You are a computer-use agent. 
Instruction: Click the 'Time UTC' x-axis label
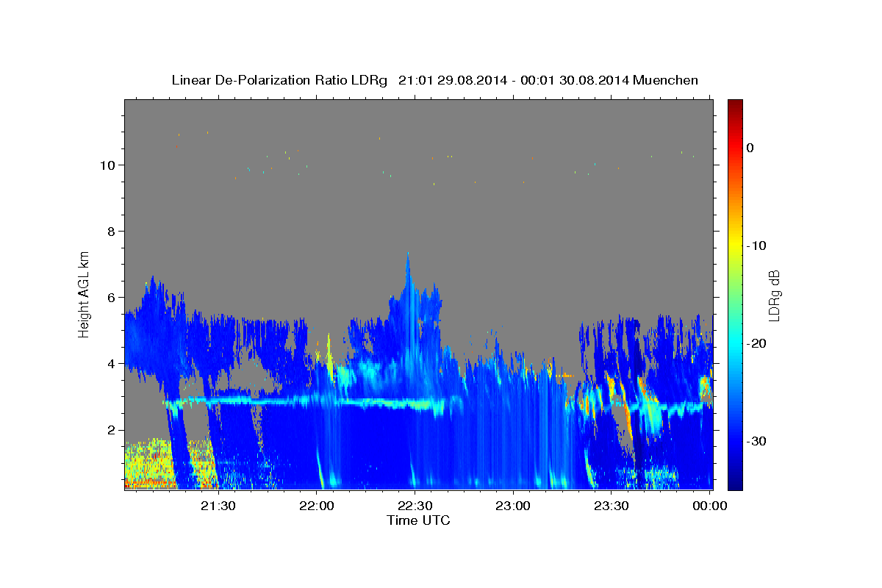[418, 520]
